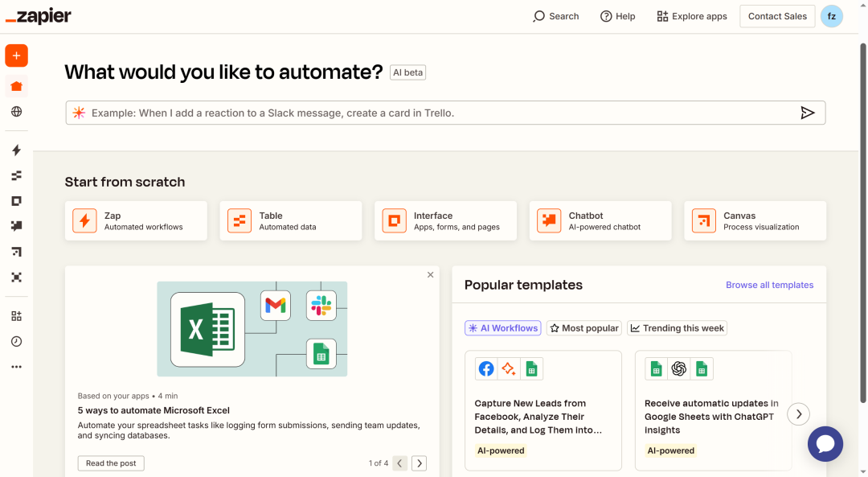Image resolution: width=868 pixels, height=477 pixels.
Task: Create a new Interface from scratch
Action: click(x=445, y=221)
